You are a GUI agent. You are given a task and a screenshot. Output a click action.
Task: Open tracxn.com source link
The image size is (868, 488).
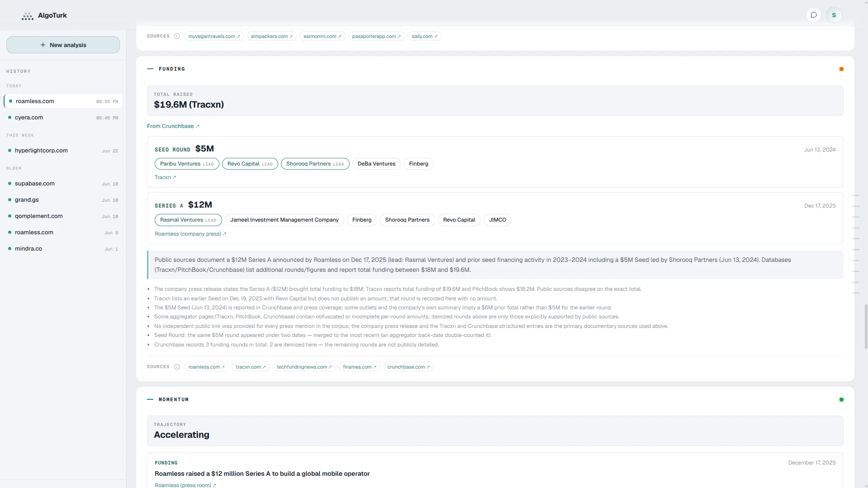(x=251, y=367)
